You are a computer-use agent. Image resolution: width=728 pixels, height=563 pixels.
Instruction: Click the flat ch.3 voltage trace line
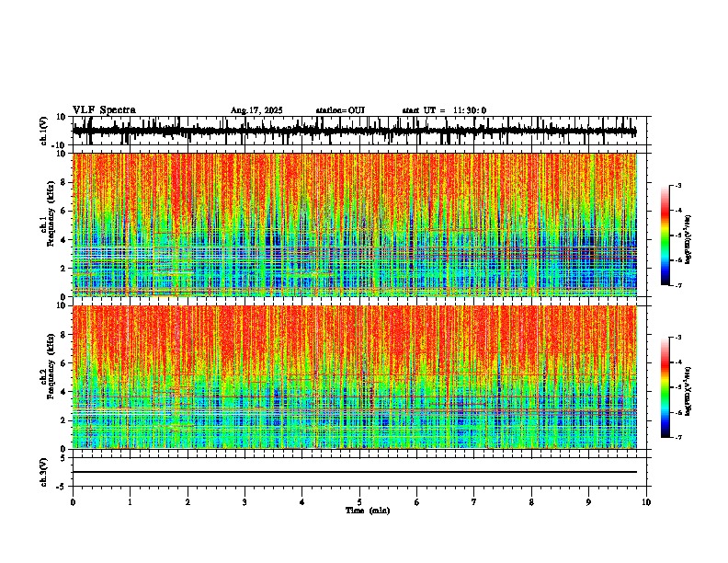tap(355, 472)
